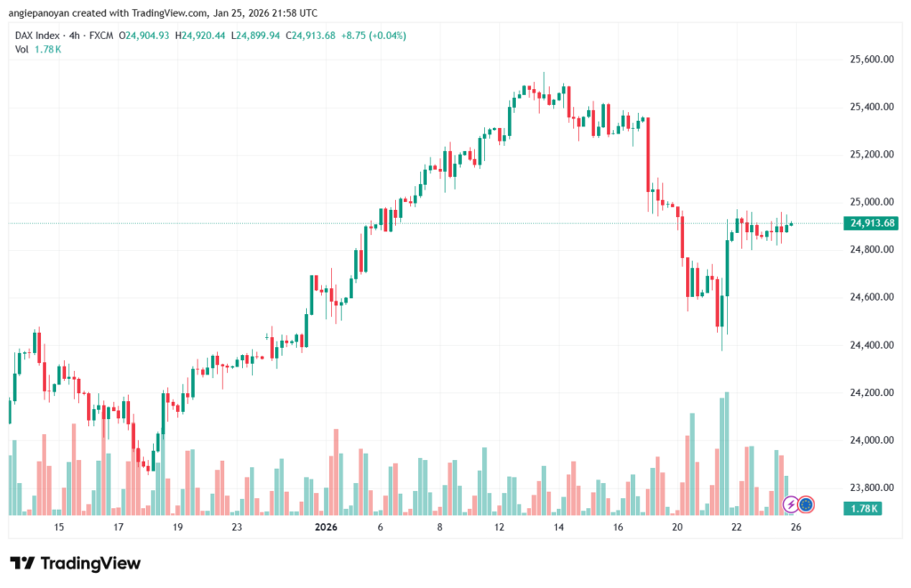Image resolution: width=911 pixels, height=588 pixels.
Task: Click the EU flag economic event icon
Action: (x=806, y=505)
